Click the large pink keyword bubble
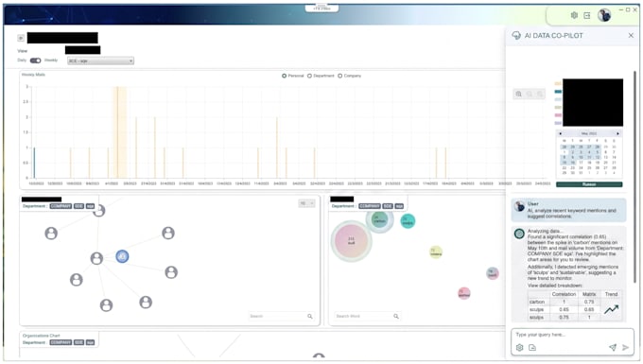This screenshot has width=643, height=364. click(352, 241)
